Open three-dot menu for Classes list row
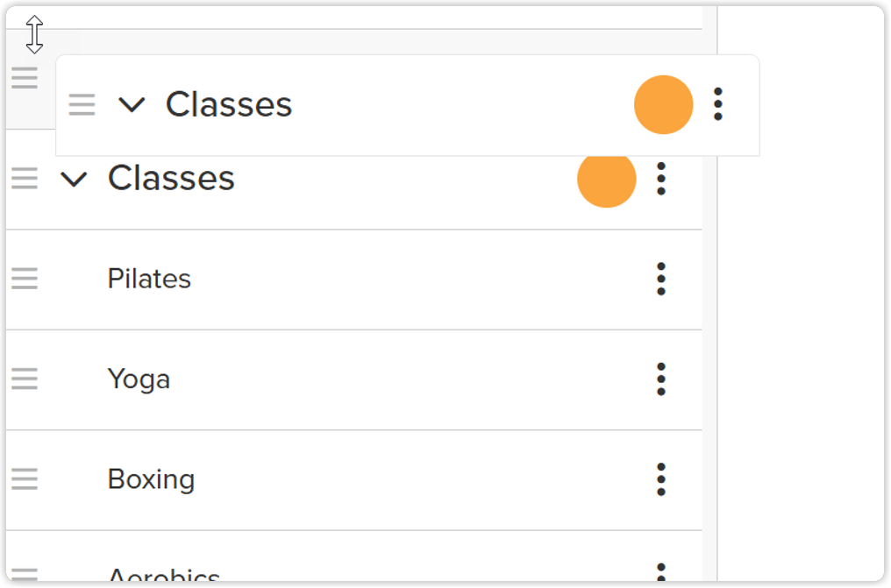 pyautogui.click(x=661, y=179)
